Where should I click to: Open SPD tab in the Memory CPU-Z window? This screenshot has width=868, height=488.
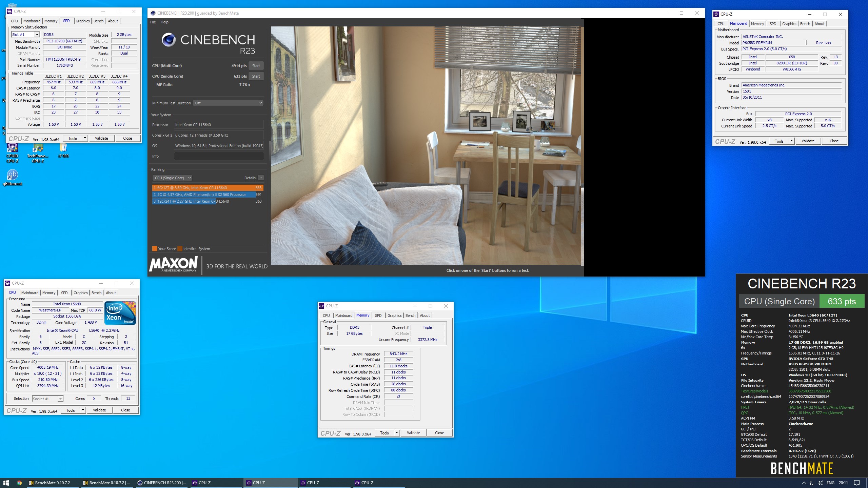[x=378, y=316]
